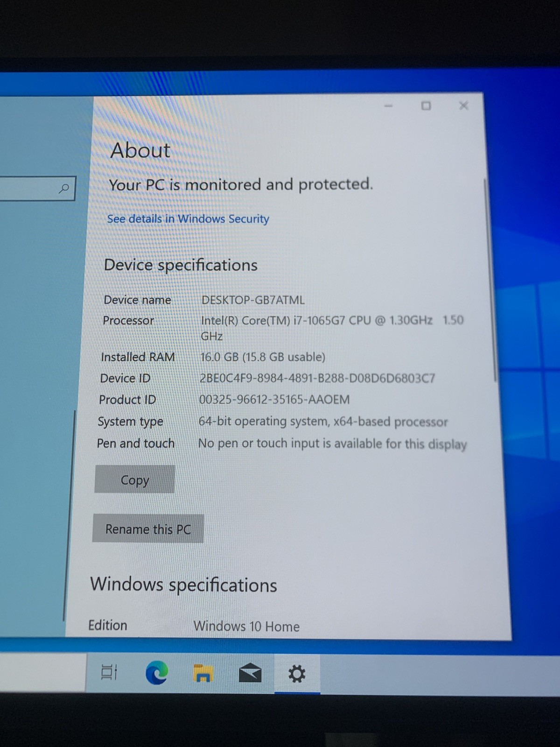
Task: Launch Microsoft Edge from the taskbar
Action: [x=156, y=673]
